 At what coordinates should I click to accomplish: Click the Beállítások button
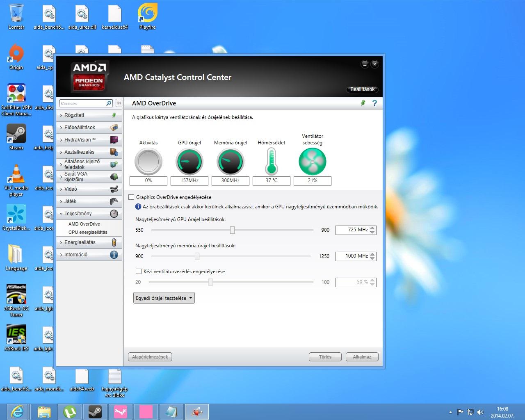click(x=362, y=89)
